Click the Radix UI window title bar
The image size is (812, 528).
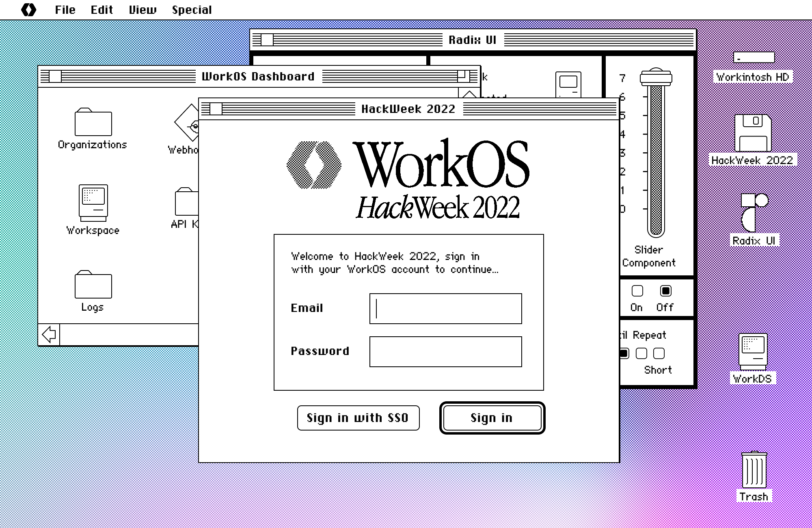pos(473,40)
